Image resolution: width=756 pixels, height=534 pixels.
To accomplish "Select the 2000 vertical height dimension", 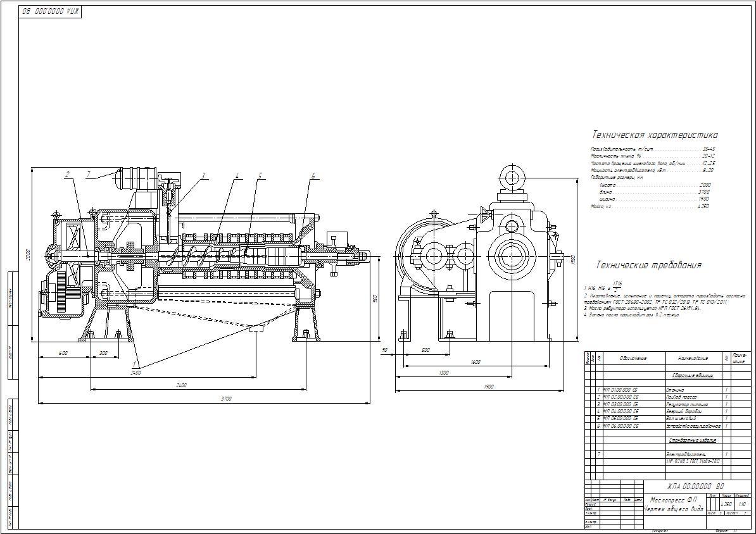I will (x=27, y=254).
